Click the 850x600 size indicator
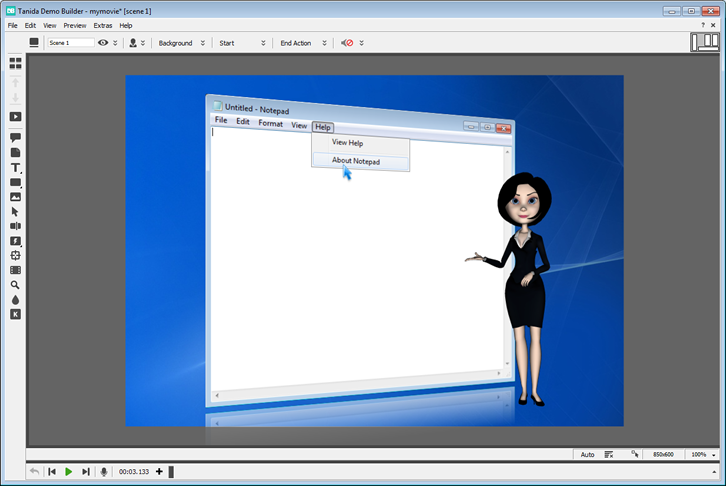 [663, 455]
